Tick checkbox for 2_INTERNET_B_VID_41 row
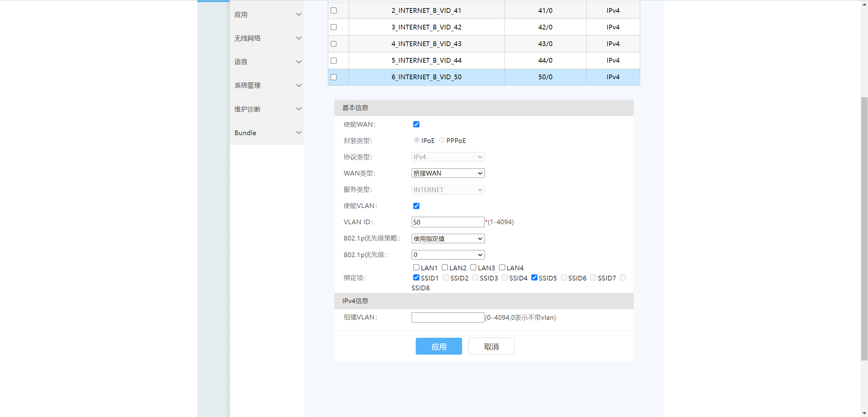The width and height of the screenshot is (868, 417). click(334, 11)
